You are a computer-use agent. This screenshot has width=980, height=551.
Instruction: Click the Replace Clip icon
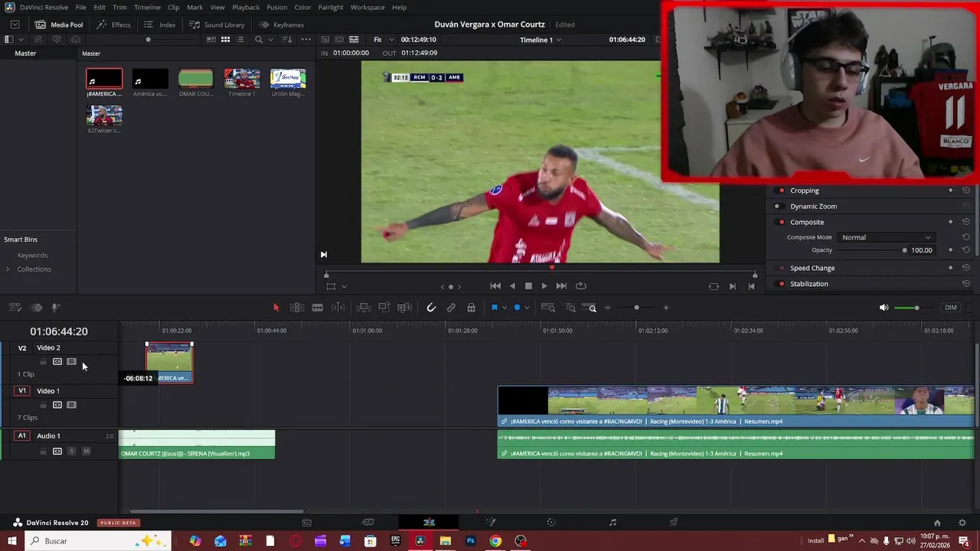point(403,308)
